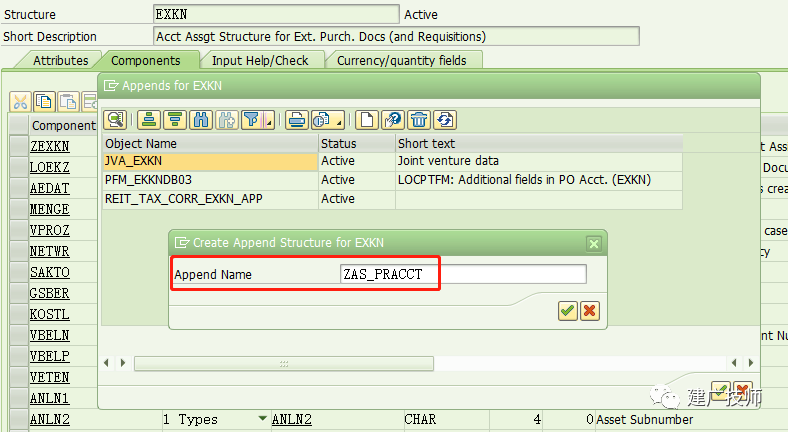788x432 pixels.
Task: Click the Print icon in Appends toolbar
Action: pyautogui.click(x=297, y=120)
